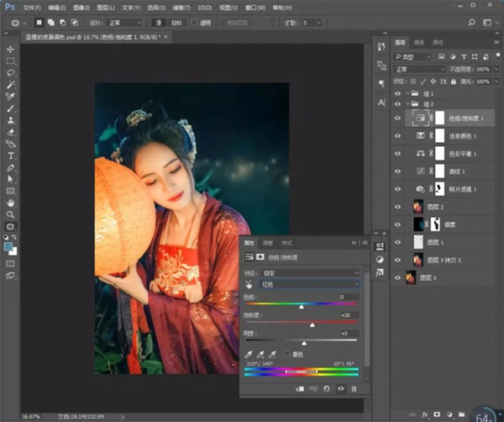Select the Move tool
The image size is (504, 422).
(11, 50)
